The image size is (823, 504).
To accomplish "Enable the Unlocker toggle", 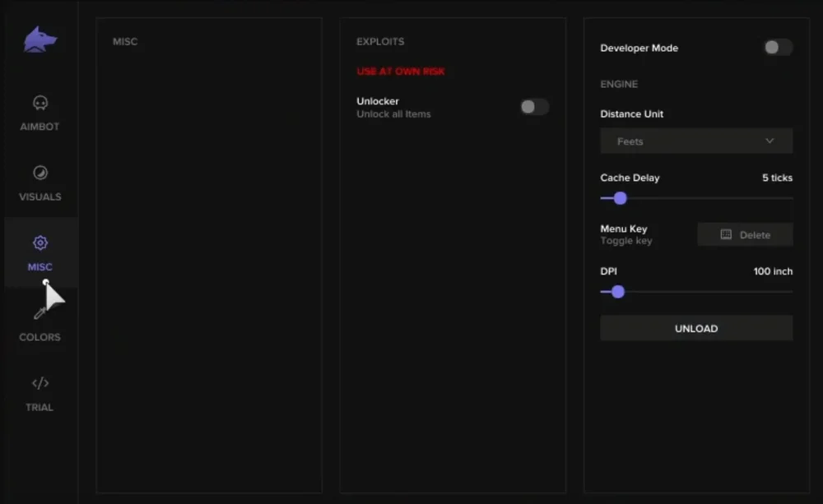I will tap(534, 107).
